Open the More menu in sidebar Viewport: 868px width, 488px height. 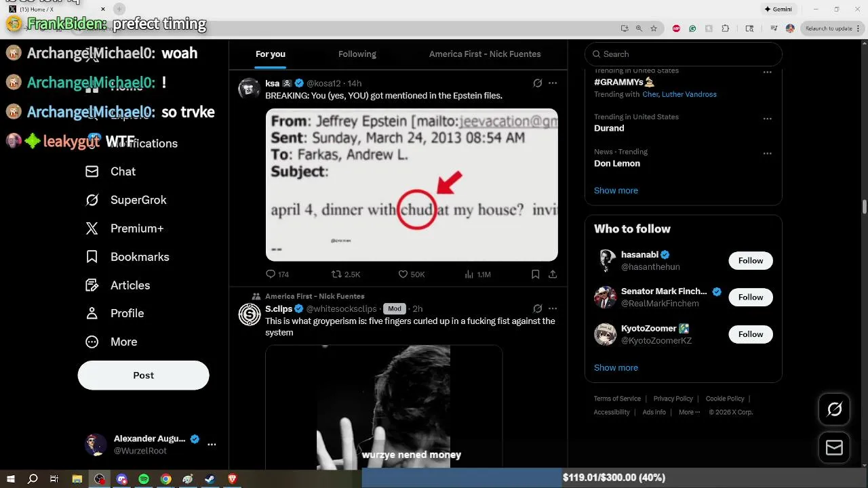[111, 342]
